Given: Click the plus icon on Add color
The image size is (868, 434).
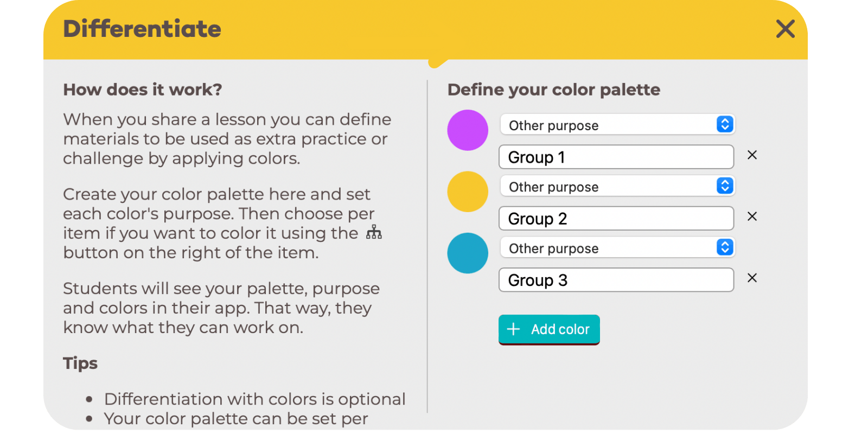Looking at the screenshot, I should (x=513, y=329).
